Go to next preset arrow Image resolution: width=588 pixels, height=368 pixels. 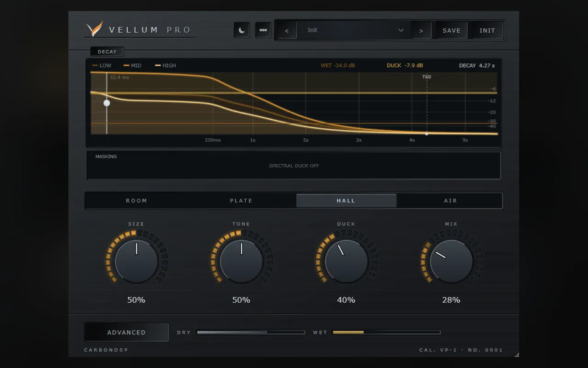click(x=421, y=30)
